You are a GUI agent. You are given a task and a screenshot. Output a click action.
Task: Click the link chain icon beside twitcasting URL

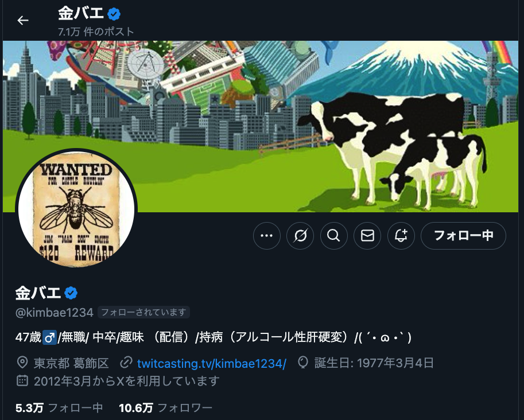point(126,363)
